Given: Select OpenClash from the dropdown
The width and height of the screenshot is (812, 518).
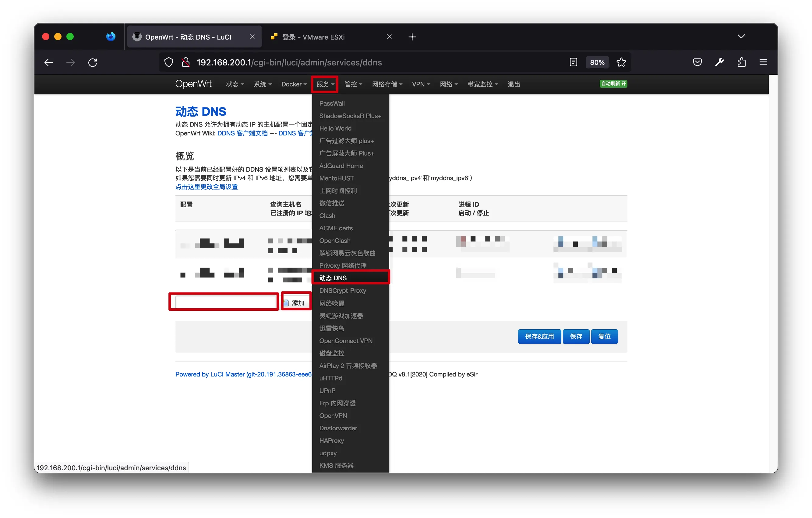Looking at the screenshot, I should coord(350,241).
